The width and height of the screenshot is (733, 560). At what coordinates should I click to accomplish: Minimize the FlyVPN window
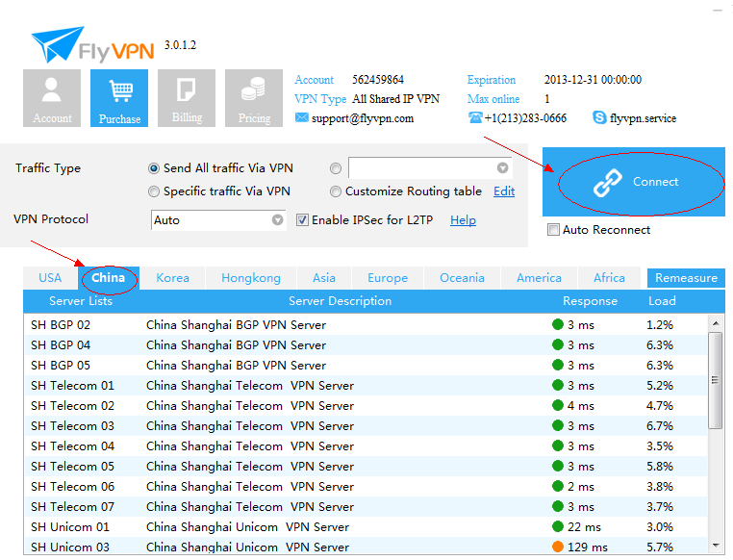click(718, 11)
